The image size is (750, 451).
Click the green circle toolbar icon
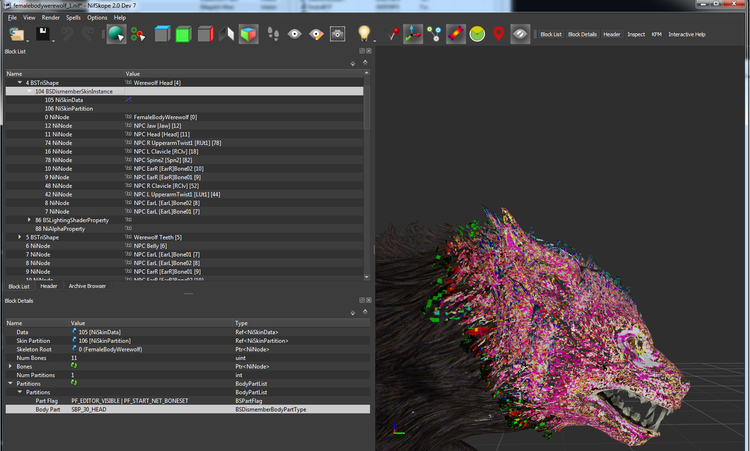coord(477,34)
